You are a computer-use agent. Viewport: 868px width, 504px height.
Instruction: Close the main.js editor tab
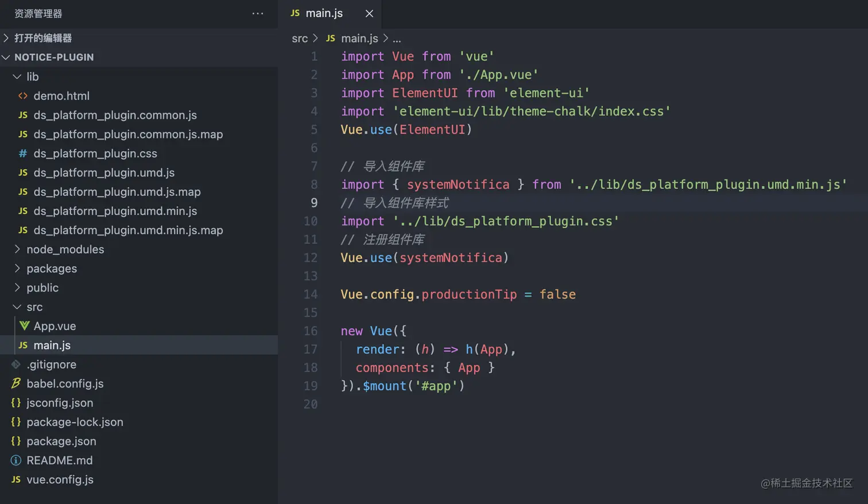click(x=369, y=13)
